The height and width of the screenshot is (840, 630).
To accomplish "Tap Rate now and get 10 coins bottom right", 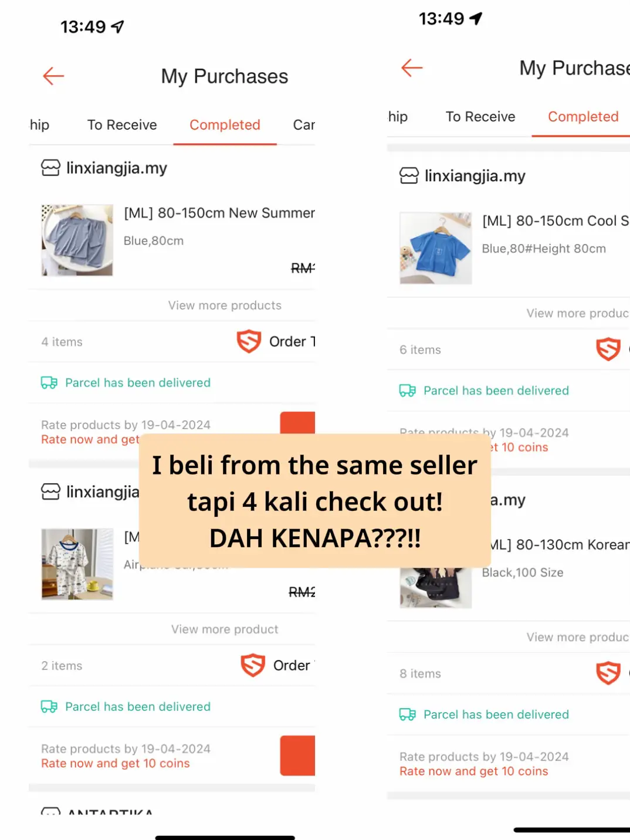I will (474, 771).
